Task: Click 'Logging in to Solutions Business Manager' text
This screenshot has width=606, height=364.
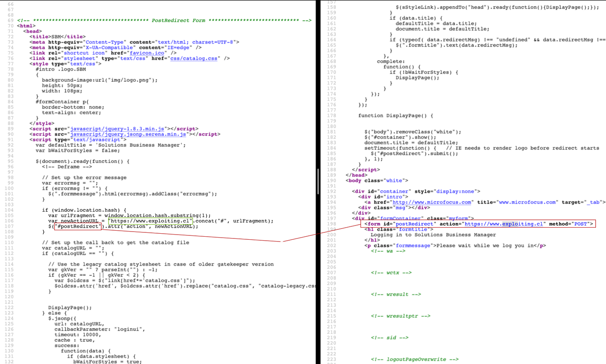Action: (x=433, y=235)
